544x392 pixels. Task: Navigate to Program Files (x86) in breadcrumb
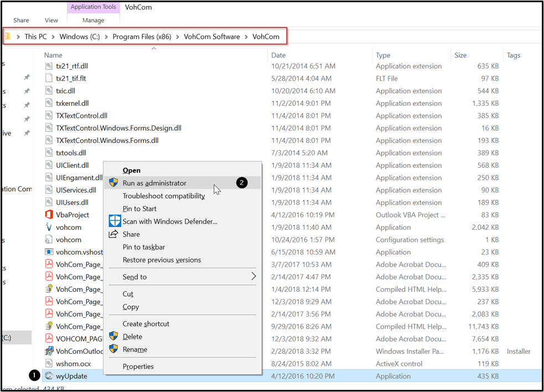coord(142,37)
